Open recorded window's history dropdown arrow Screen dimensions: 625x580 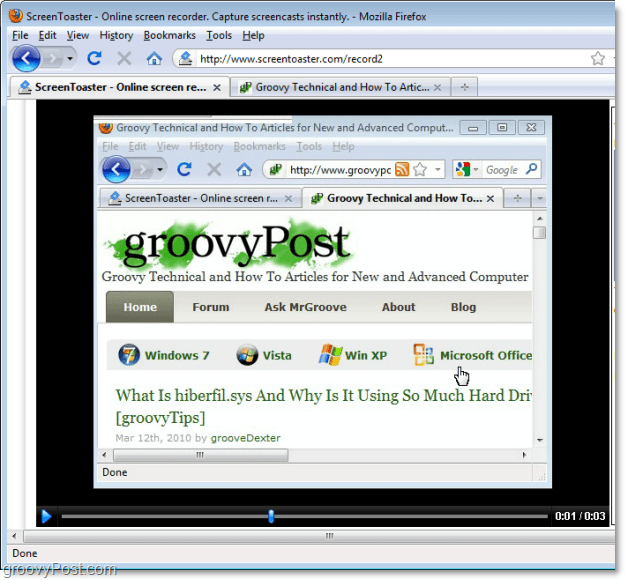coord(160,170)
